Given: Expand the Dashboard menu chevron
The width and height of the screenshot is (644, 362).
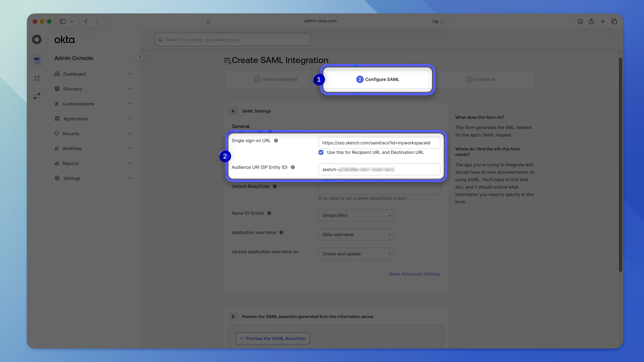Looking at the screenshot, I should [x=130, y=74].
